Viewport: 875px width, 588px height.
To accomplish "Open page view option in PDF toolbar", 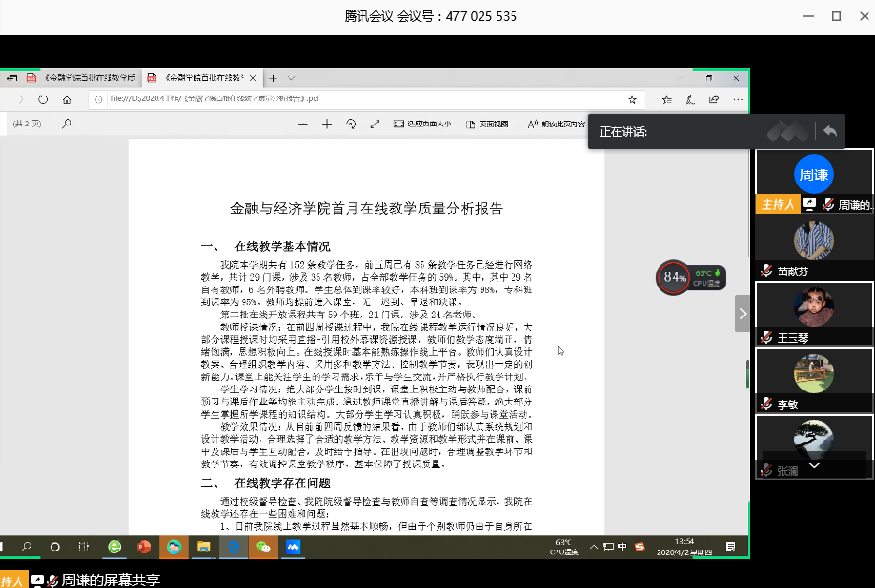I will (x=486, y=124).
